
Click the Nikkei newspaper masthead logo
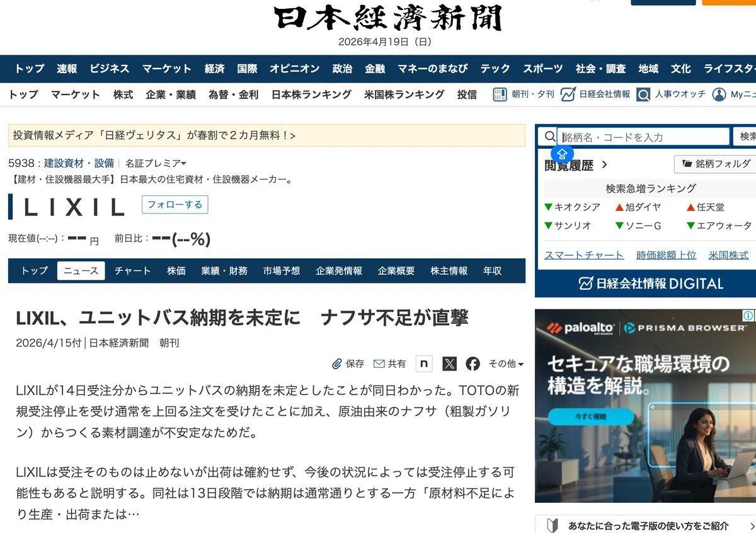pos(388,18)
